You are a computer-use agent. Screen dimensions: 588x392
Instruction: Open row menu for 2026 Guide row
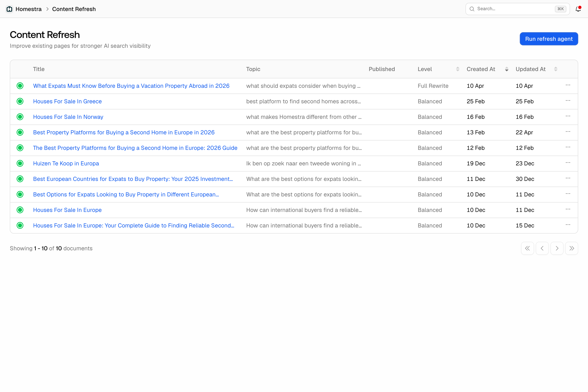pyautogui.click(x=568, y=147)
